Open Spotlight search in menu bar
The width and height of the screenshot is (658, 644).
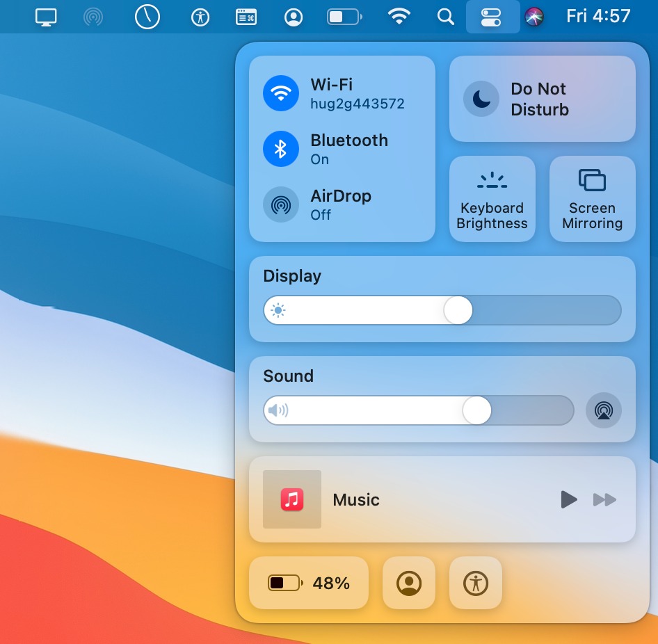pyautogui.click(x=445, y=17)
